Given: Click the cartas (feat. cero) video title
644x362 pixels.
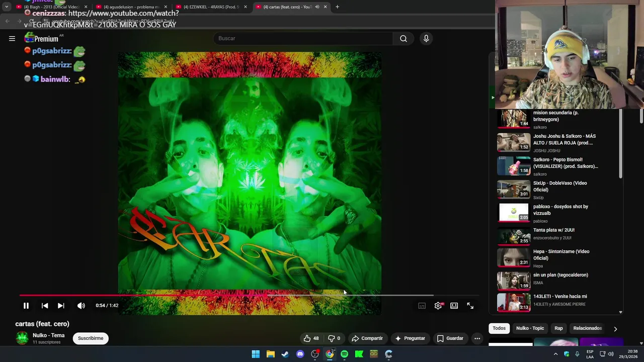Looking at the screenshot, I should click(x=42, y=324).
